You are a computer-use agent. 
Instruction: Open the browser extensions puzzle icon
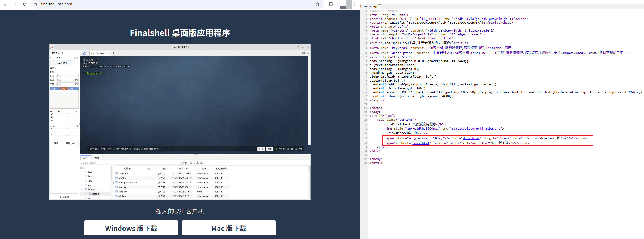(331, 4)
